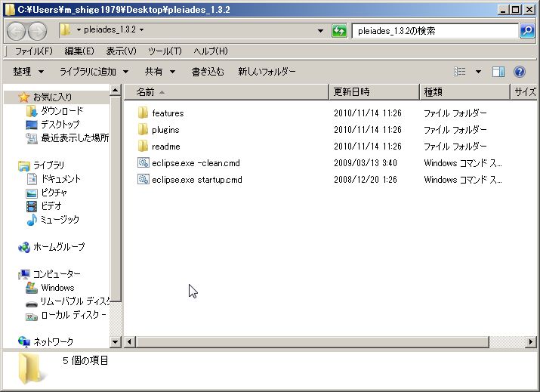The image size is (540, 392).
Task: Click the ホームグループ icon
Action: pyautogui.click(x=23, y=247)
